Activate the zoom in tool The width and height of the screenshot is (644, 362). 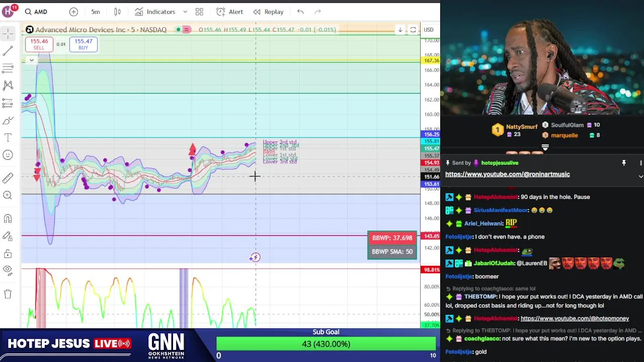[8, 195]
